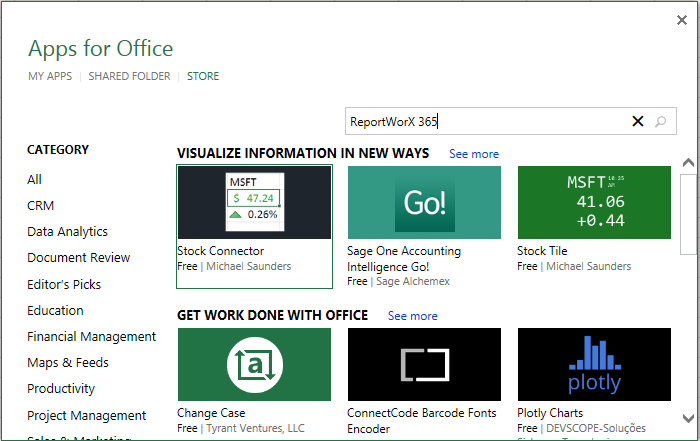Click the Change Case title link
The height and width of the screenshot is (441, 700).
(211, 413)
